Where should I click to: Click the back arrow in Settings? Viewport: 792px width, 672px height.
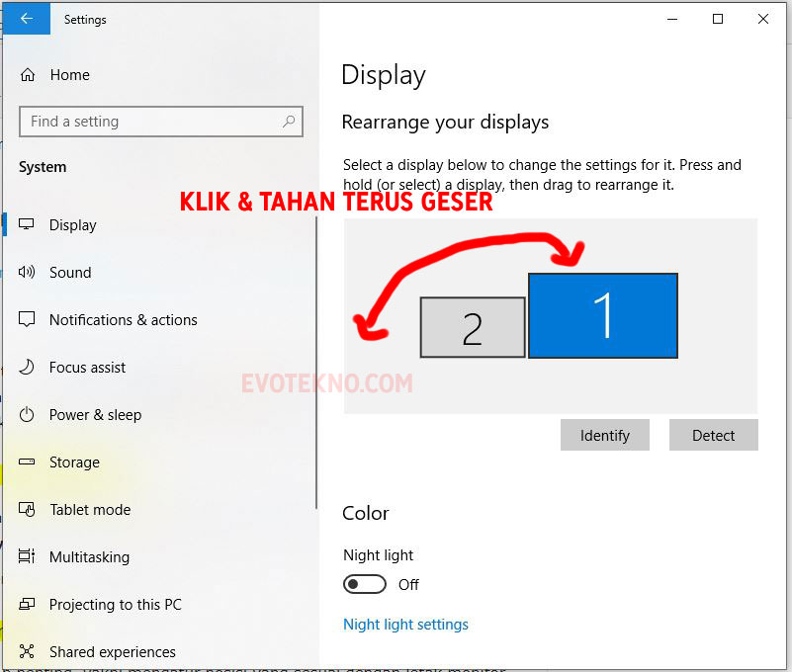coord(27,19)
